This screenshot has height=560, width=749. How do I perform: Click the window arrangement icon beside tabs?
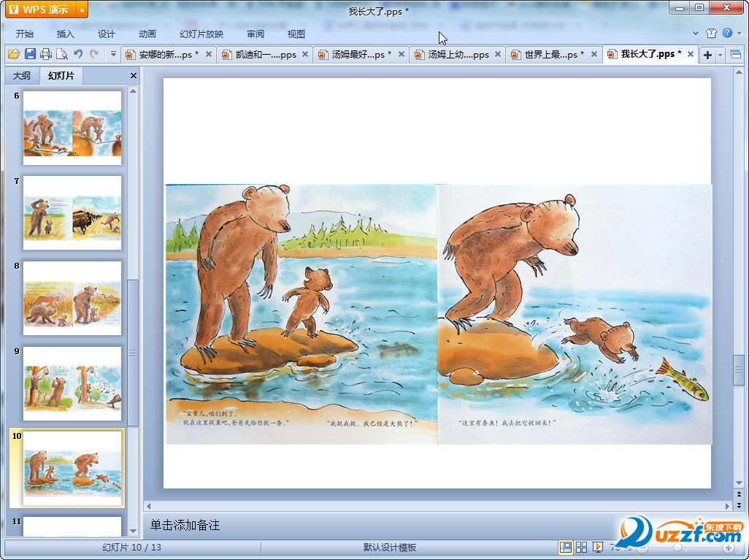pyautogui.click(x=736, y=55)
